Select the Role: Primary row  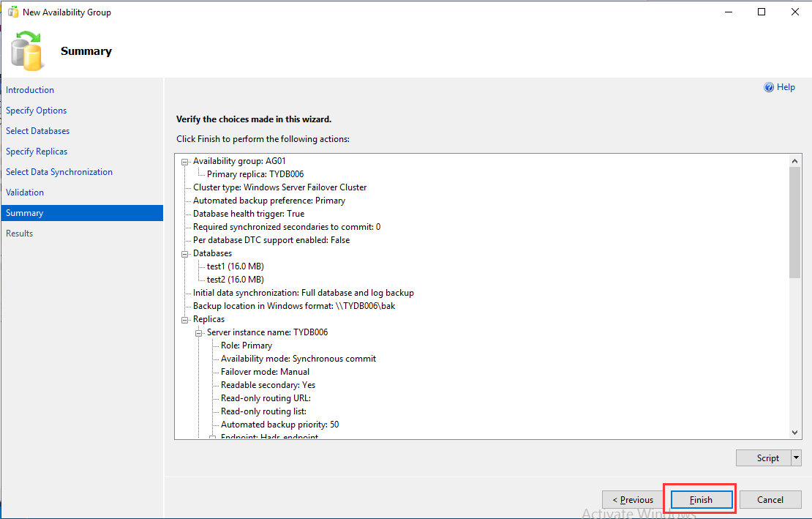pos(247,346)
